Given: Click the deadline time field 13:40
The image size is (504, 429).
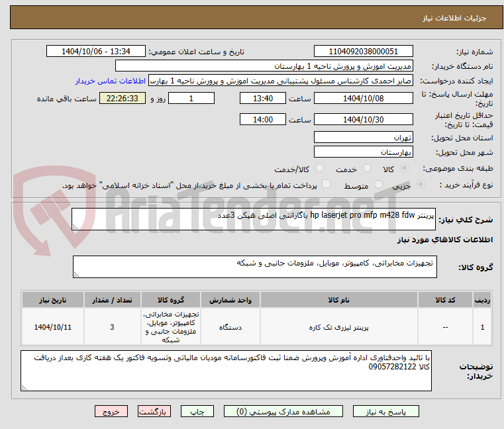Looking at the screenshot, I should (x=263, y=99).
